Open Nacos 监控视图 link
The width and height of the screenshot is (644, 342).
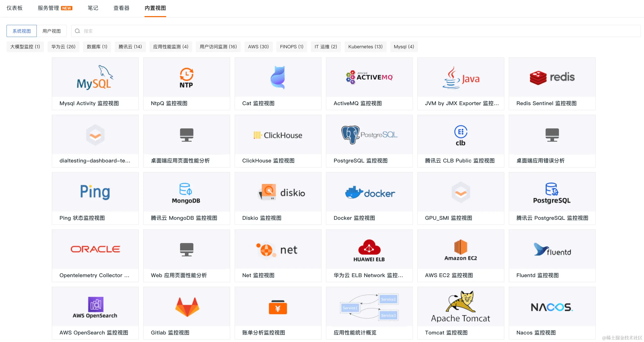(536, 332)
